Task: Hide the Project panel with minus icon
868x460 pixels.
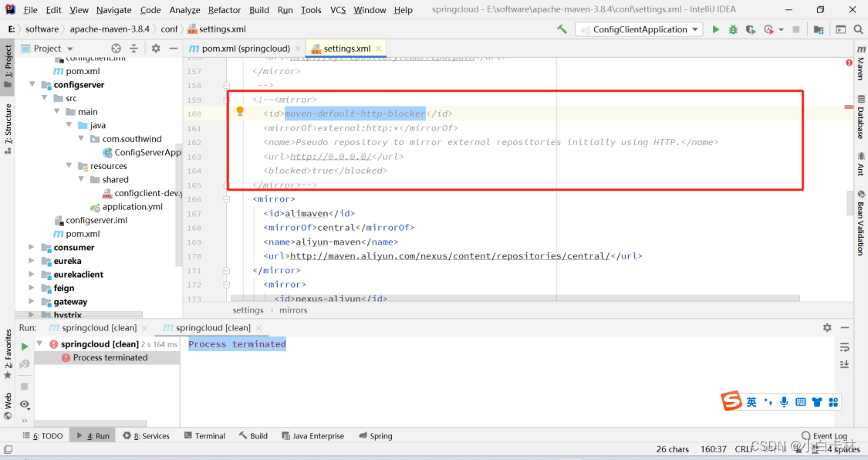Action: point(174,48)
